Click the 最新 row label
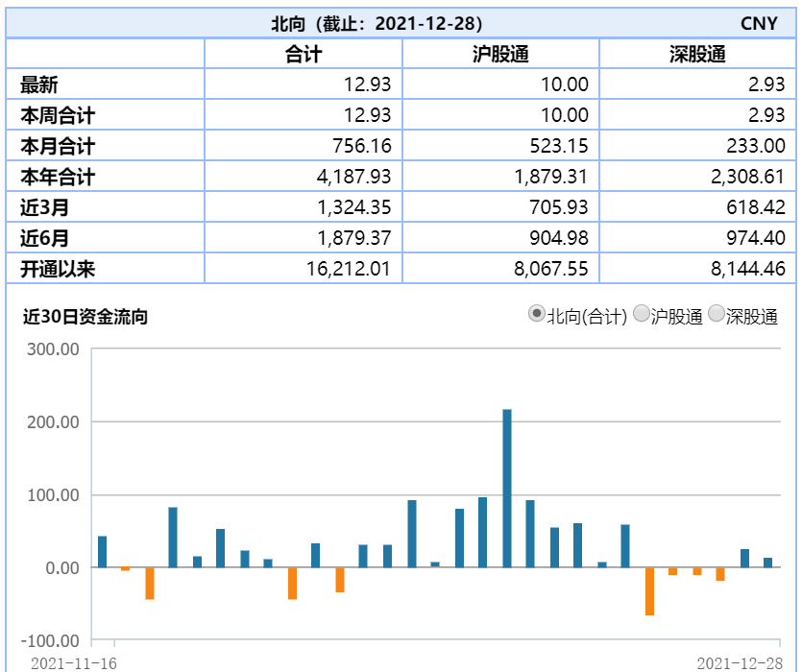 38,84
